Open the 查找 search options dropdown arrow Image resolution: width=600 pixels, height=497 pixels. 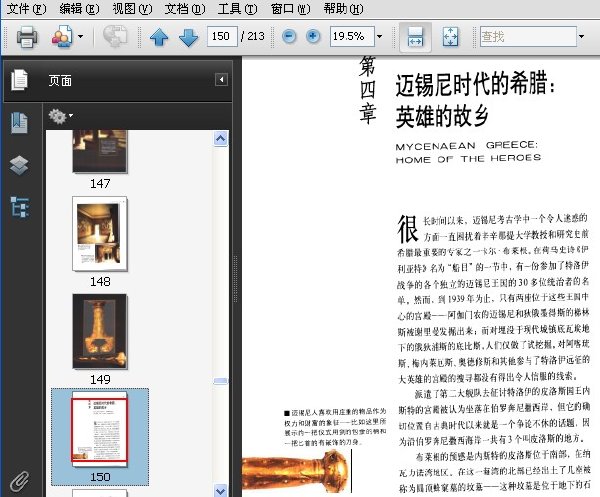click(581, 37)
